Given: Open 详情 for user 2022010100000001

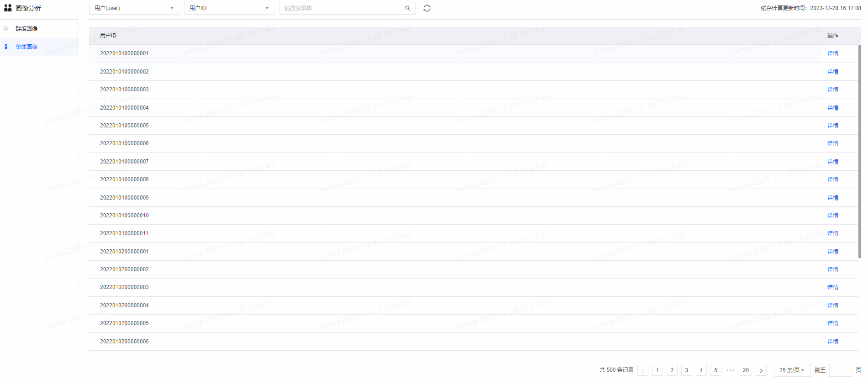Looking at the screenshot, I should [x=833, y=53].
